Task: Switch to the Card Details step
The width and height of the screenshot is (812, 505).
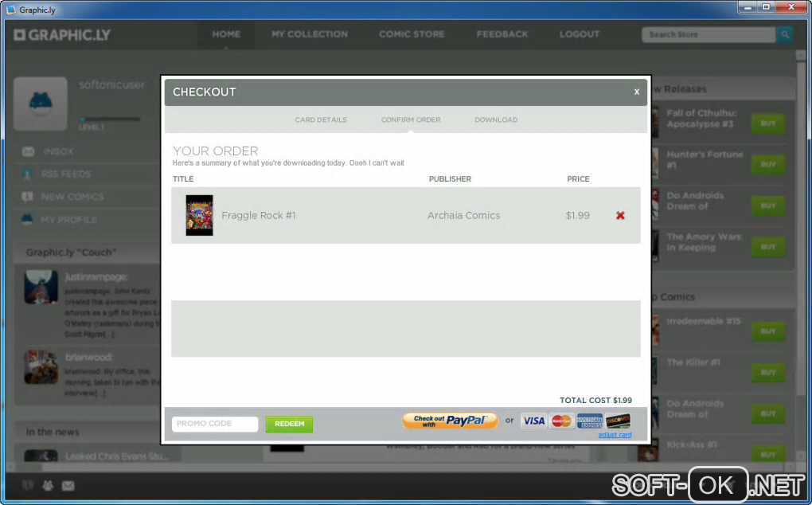Action: click(x=321, y=119)
